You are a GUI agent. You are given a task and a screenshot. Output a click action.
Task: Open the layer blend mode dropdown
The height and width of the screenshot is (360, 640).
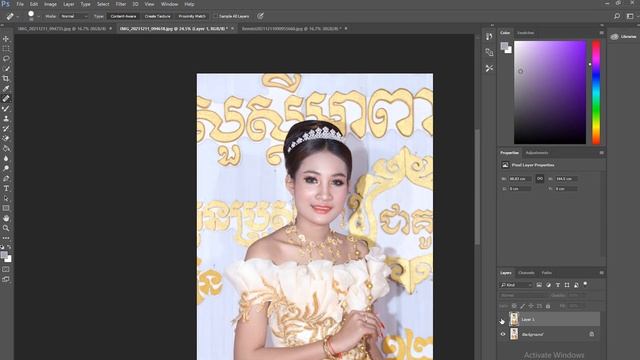click(523, 295)
